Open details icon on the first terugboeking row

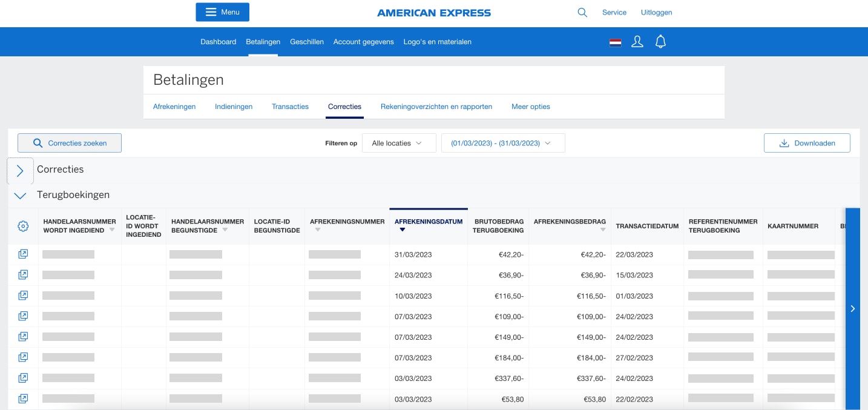coord(23,254)
